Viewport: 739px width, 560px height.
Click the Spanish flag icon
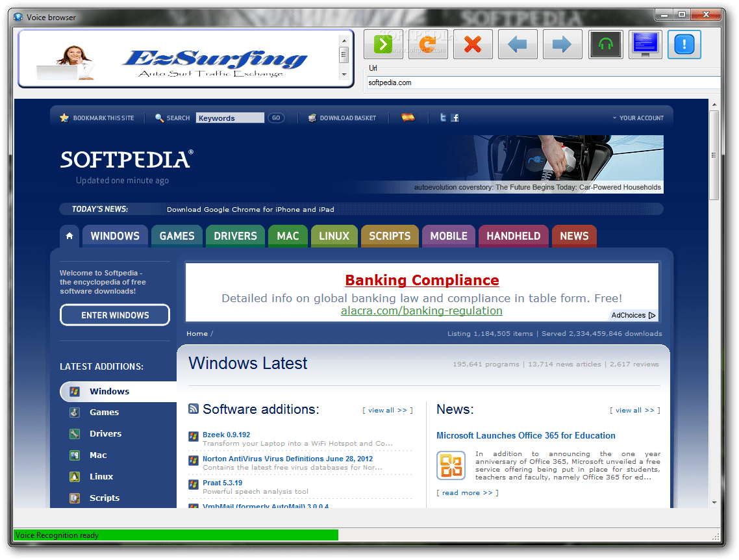pyautogui.click(x=408, y=118)
